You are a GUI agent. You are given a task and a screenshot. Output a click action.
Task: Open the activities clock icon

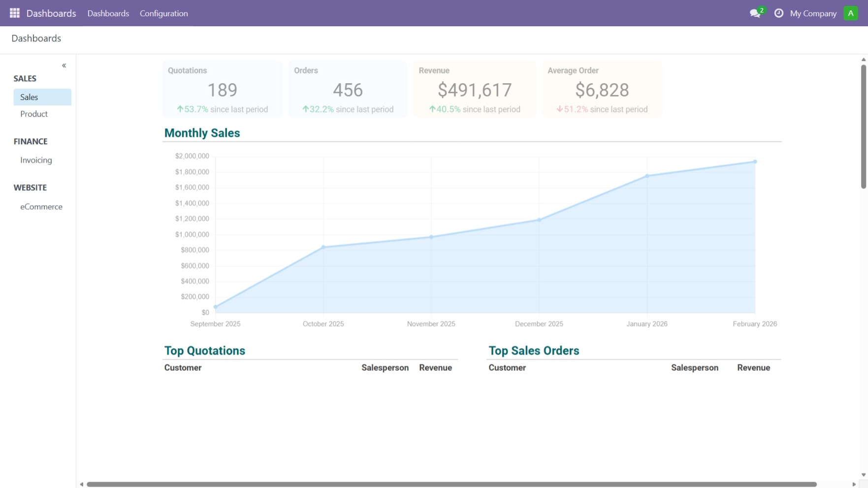778,13
